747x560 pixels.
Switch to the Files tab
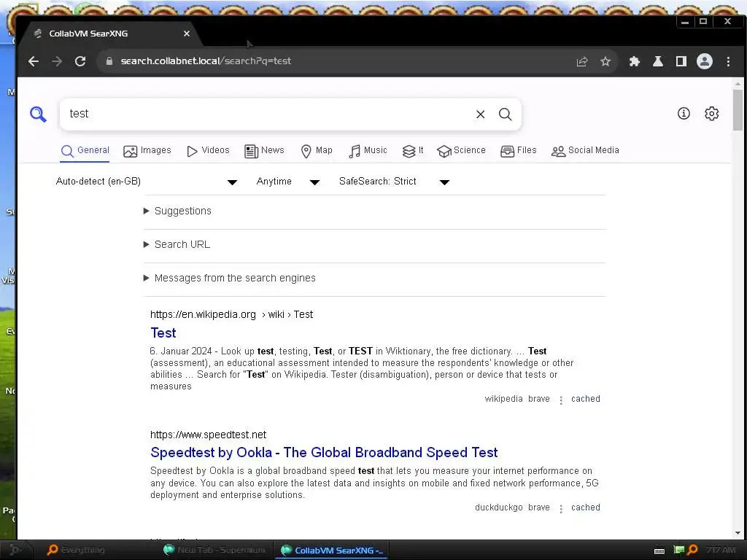519,150
